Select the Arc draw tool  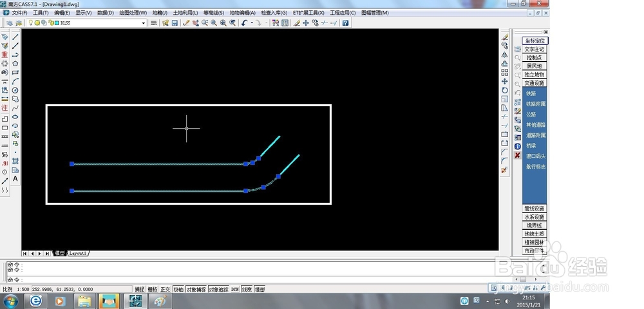[15, 81]
